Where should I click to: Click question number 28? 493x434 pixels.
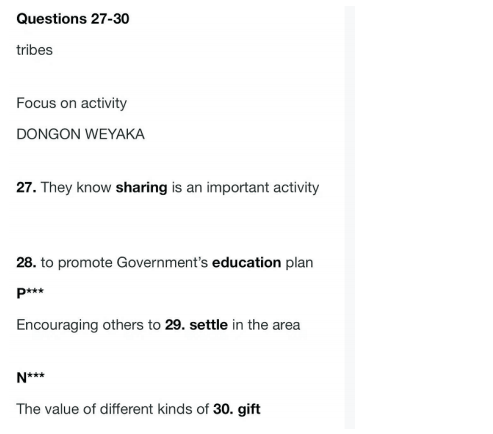point(26,263)
